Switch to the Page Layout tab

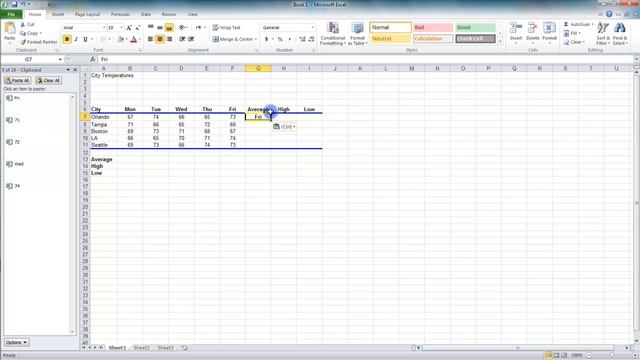point(87,14)
